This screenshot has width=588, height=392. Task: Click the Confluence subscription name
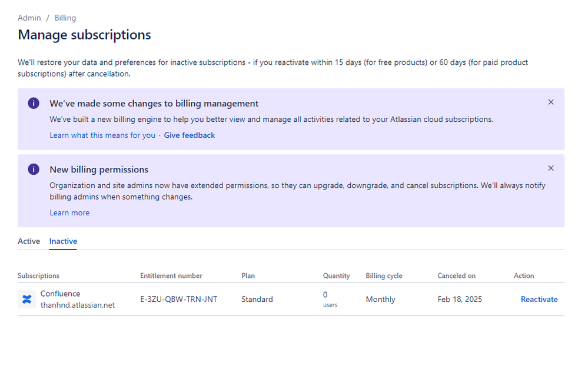(x=61, y=293)
